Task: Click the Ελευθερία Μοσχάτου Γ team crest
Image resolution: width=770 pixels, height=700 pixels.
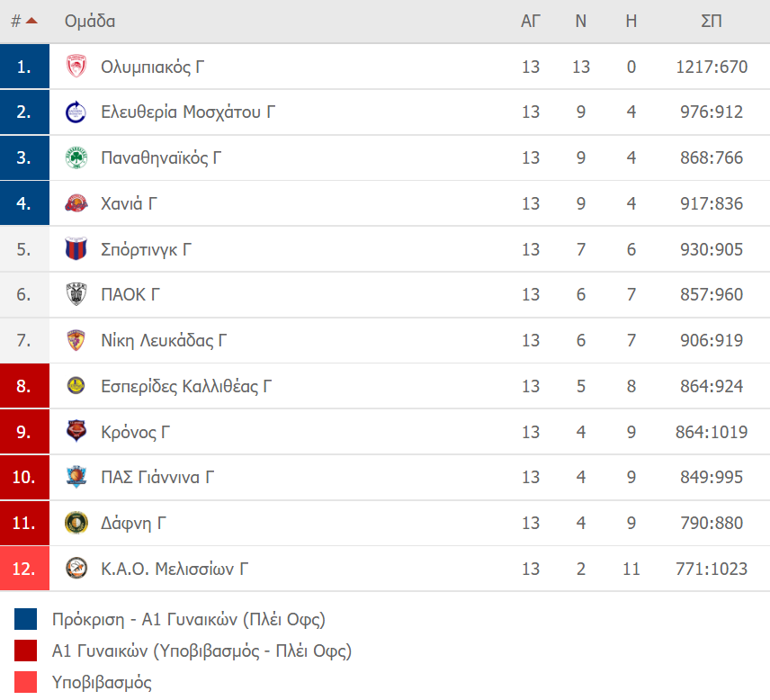Action: pos(76,112)
